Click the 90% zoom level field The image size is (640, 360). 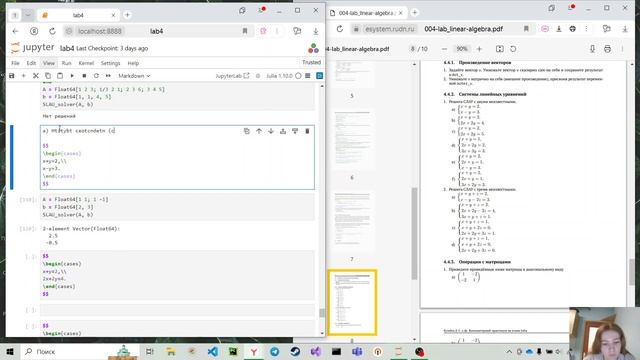(462, 49)
